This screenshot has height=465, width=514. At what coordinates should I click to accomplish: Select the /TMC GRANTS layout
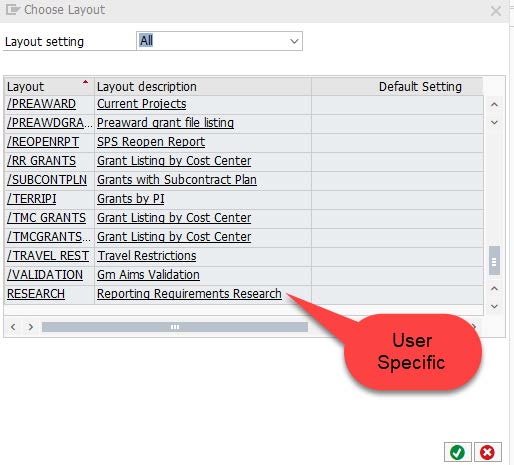pyautogui.click(x=46, y=218)
